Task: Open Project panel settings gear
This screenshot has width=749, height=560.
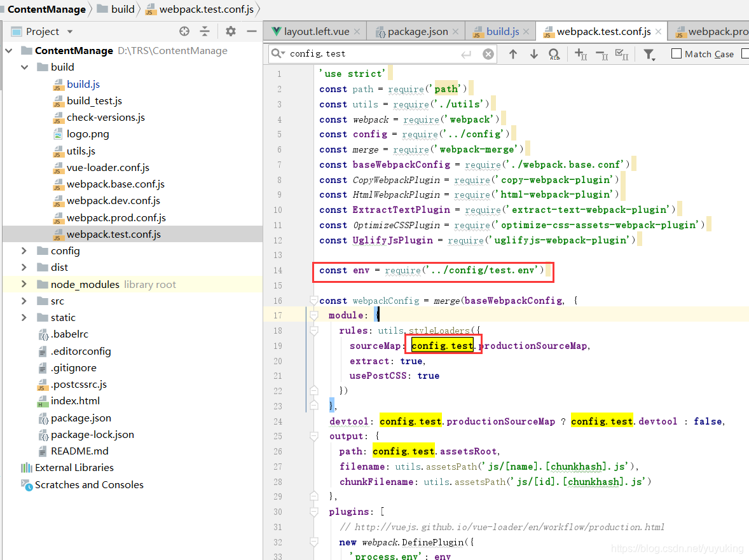Action: [x=231, y=32]
